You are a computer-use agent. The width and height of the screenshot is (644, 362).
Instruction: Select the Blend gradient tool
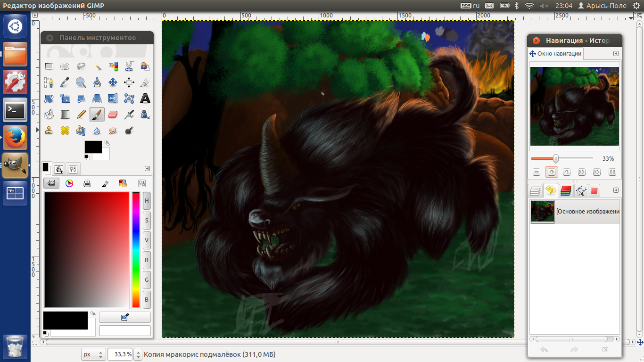pyautogui.click(x=65, y=115)
